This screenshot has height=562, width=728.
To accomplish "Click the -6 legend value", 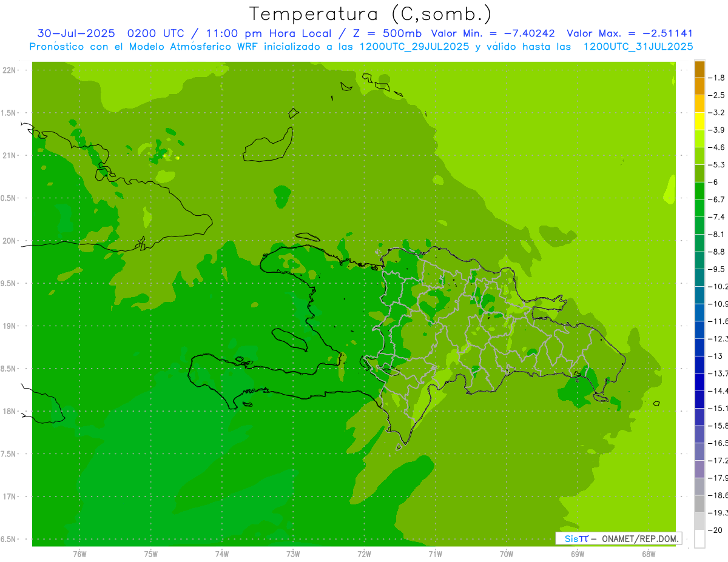I will point(715,182).
